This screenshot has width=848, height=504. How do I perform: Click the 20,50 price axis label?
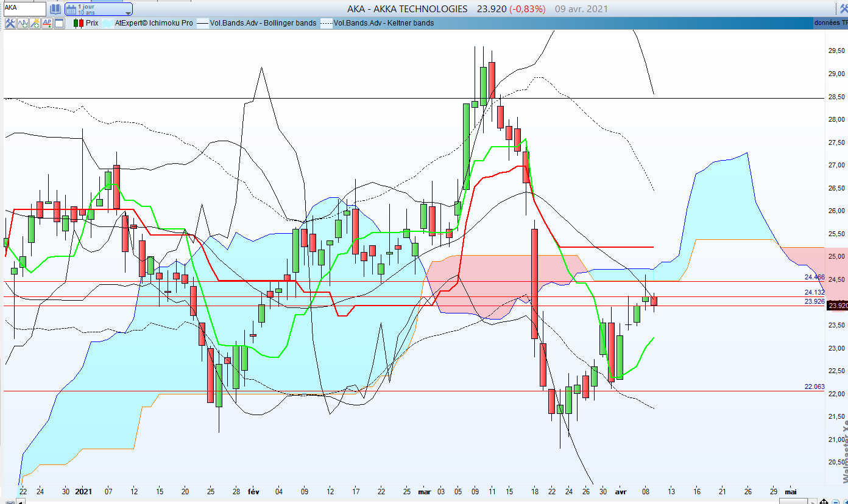click(836, 463)
